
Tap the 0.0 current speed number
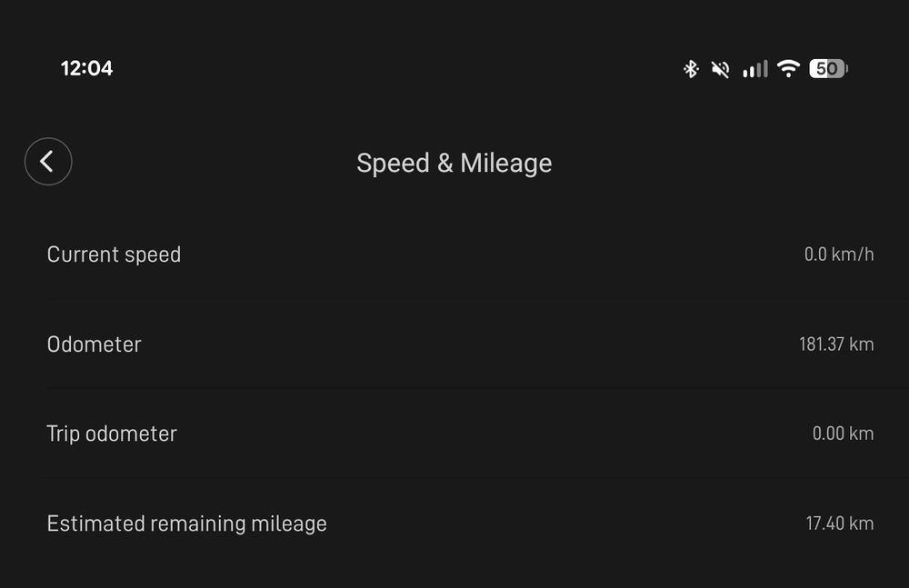point(815,254)
